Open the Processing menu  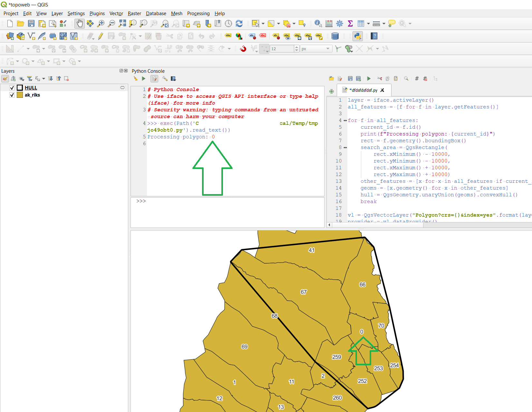pos(198,14)
